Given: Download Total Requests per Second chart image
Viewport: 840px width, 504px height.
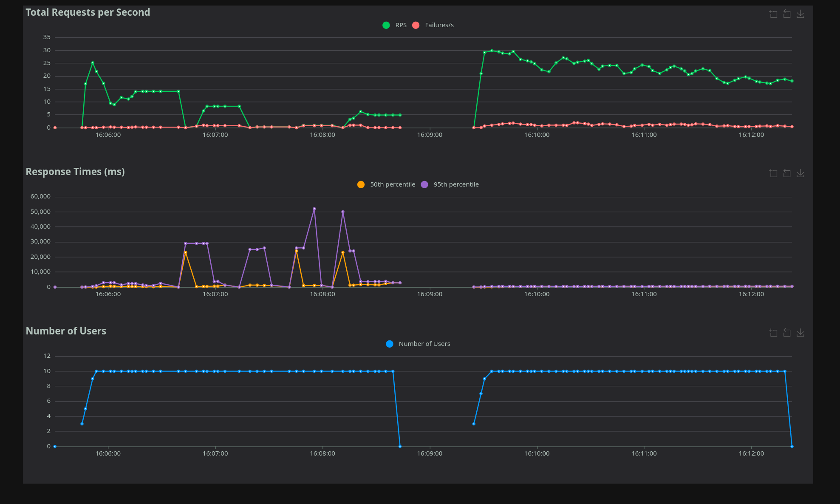Looking at the screenshot, I should coord(800,14).
